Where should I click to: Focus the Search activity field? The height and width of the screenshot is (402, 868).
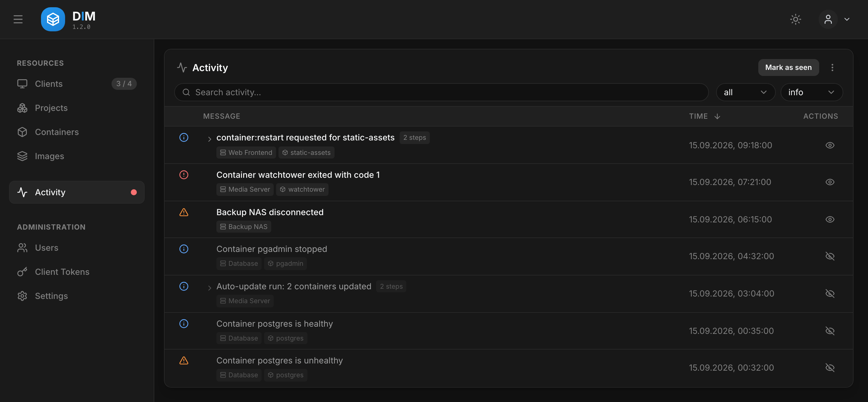(441, 92)
